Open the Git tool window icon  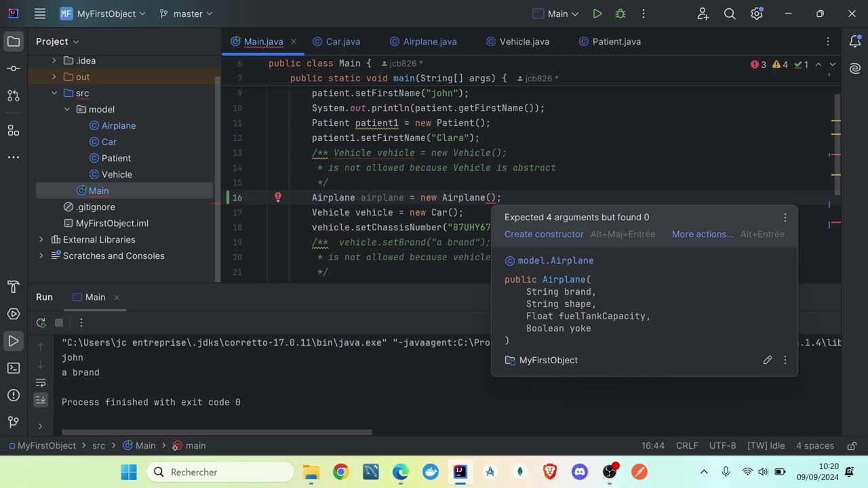14,422
